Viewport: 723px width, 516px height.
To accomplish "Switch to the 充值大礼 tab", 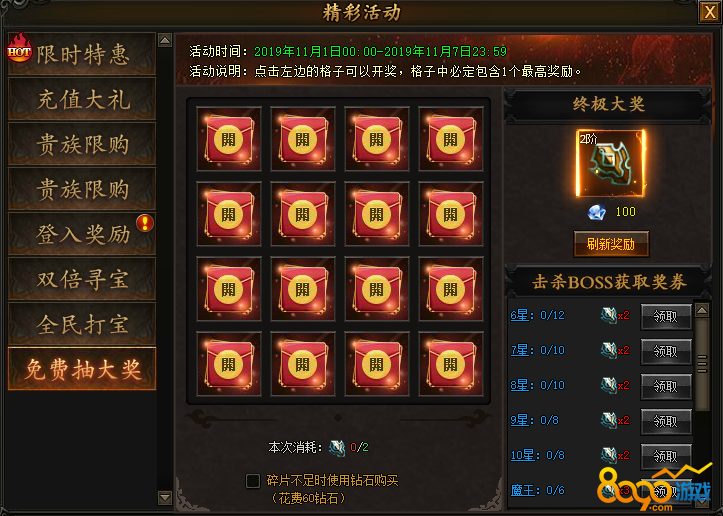I will click(82, 99).
